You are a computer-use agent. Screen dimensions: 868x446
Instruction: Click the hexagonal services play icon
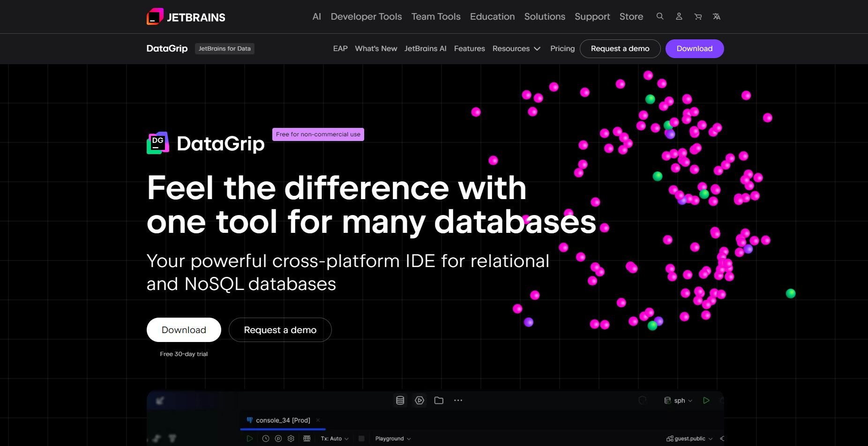click(419, 400)
